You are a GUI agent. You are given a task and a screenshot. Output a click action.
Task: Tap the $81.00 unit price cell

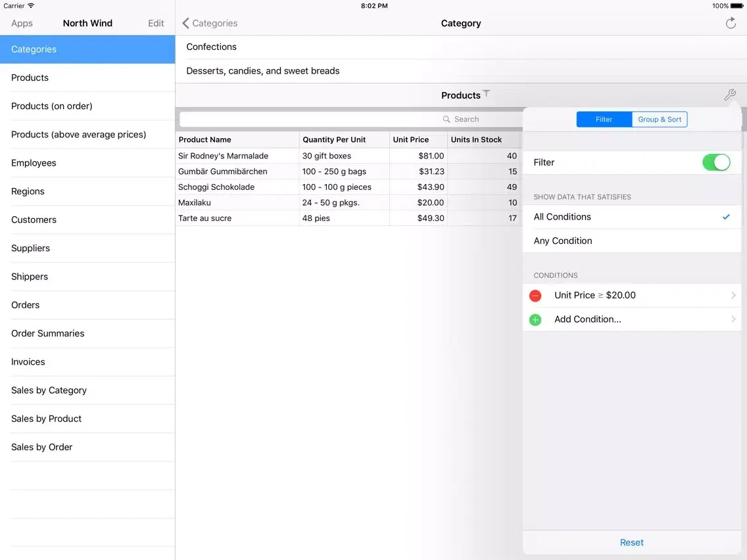418,156
